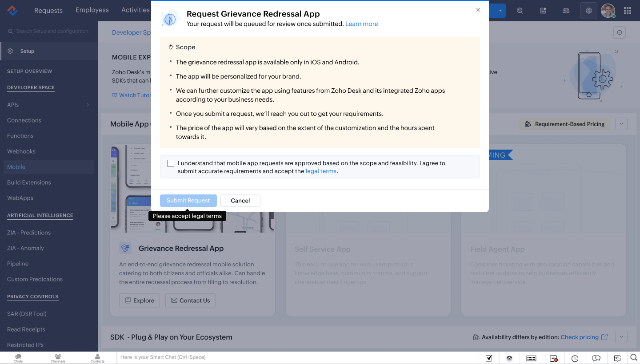This screenshot has width=640, height=364.
Task: Click the Contact Us button
Action: click(190, 301)
